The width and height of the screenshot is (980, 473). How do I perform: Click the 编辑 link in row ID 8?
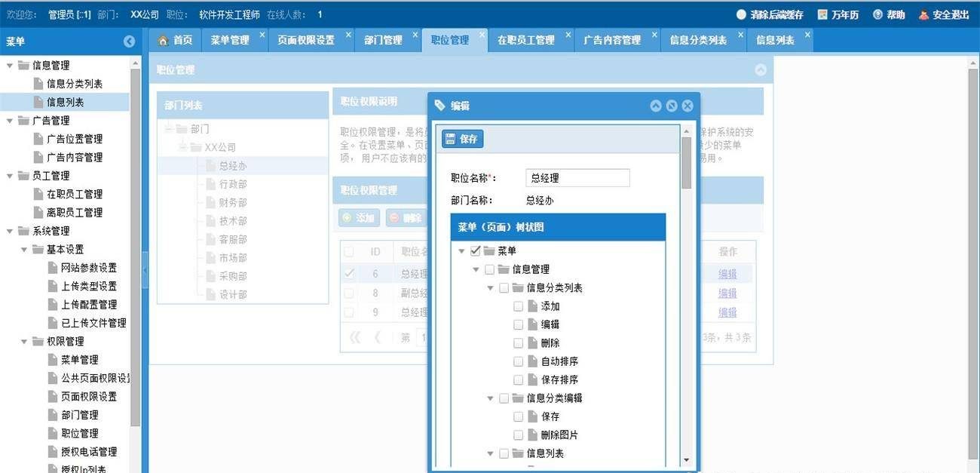pyautogui.click(x=727, y=293)
